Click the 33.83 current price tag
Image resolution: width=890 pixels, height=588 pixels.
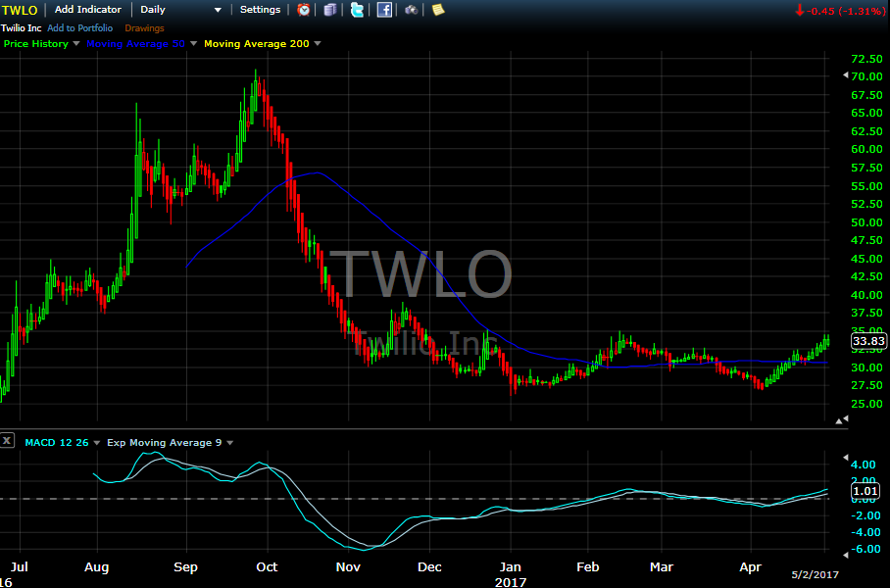(x=868, y=340)
